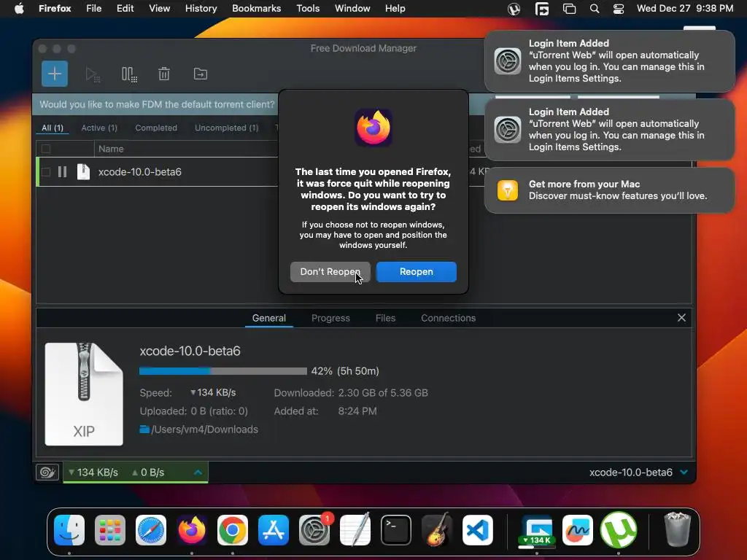Expand the speed status bar arrow
Viewport: 747px width, 560px height.
coord(198,472)
